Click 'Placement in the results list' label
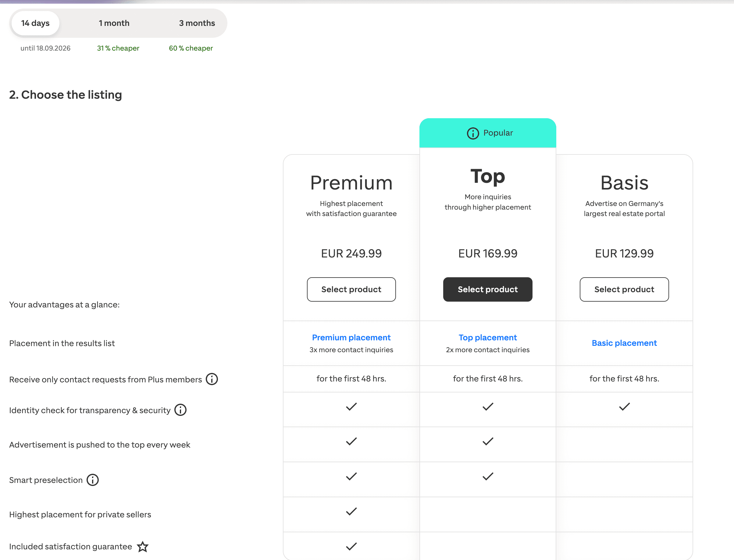Viewport: 734px width, 560px height. (62, 343)
